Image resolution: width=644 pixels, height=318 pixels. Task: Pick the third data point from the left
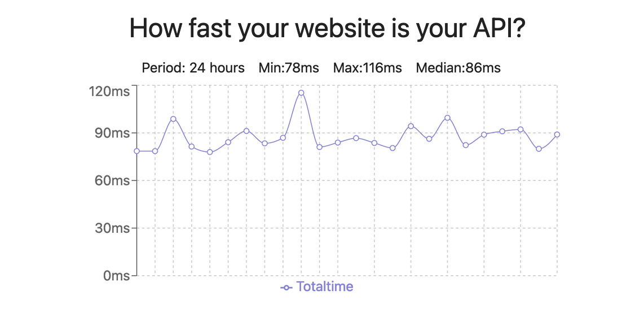(x=173, y=118)
